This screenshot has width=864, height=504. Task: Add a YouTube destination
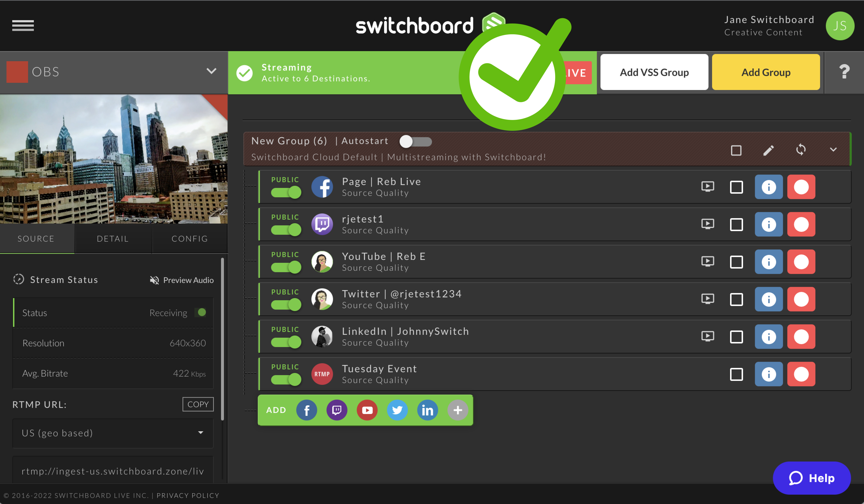[x=367, y=410]
